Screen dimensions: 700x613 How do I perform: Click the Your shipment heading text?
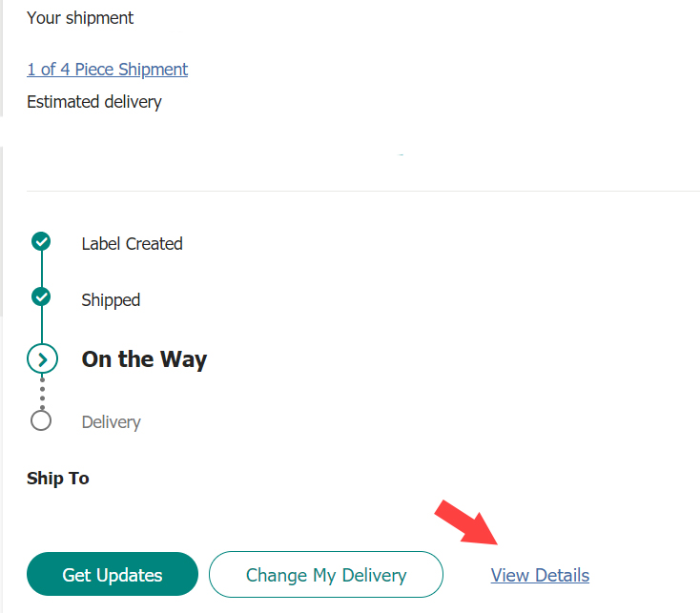[80, 18]
